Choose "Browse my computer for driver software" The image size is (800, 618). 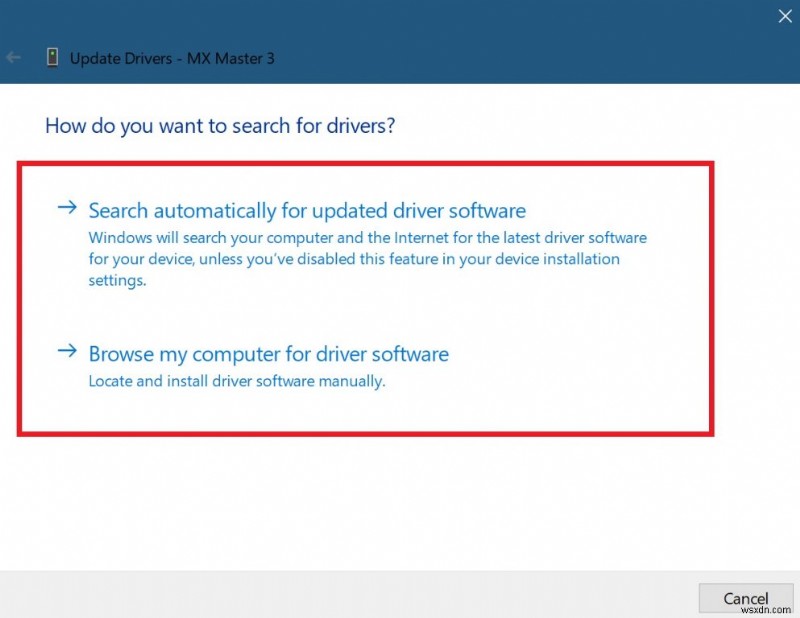pos(268,353)
